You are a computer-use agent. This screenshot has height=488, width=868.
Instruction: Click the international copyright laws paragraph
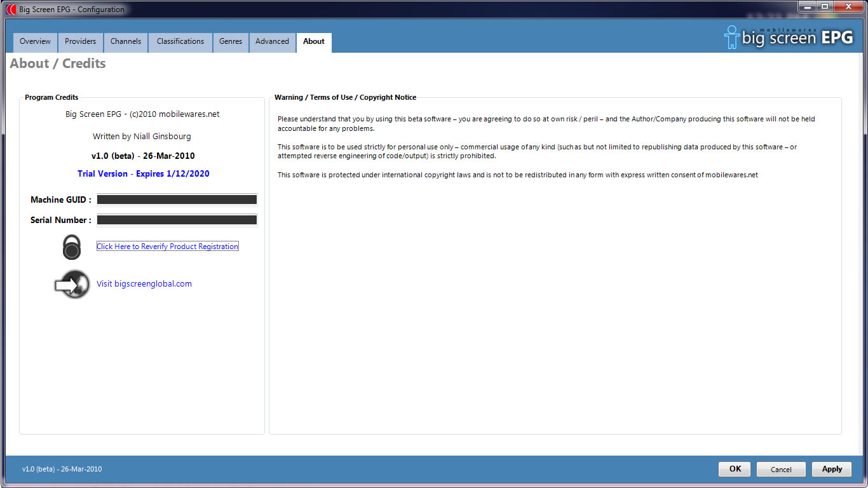(518, 175)
